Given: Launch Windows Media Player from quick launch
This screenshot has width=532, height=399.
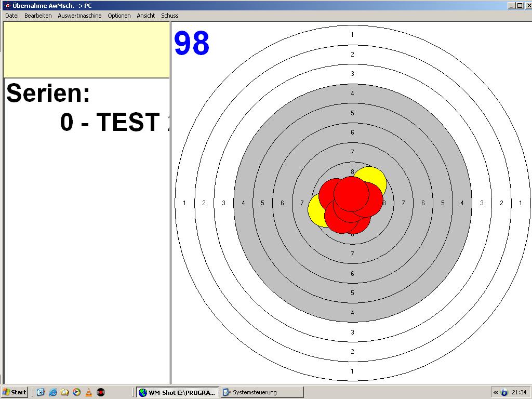Looking at the screenshot, I should [x=76, y=392].
